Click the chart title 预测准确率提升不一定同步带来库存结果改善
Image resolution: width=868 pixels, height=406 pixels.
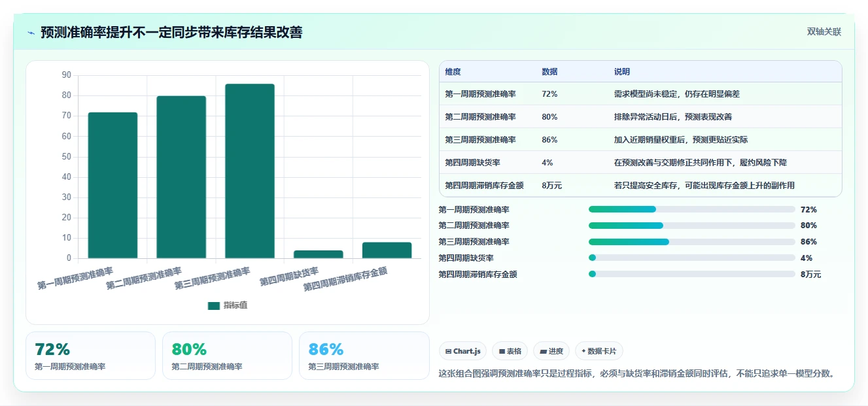point(171,33)
